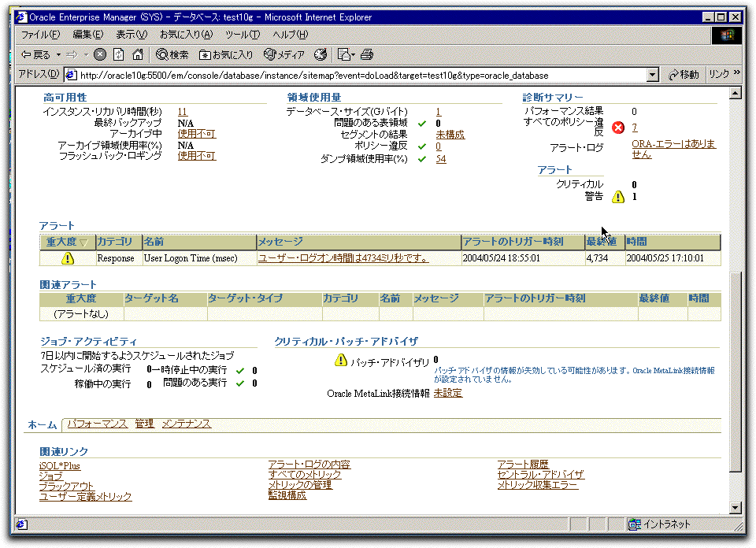
Task: Open the ジョブ related link
Action: (51, 476)
